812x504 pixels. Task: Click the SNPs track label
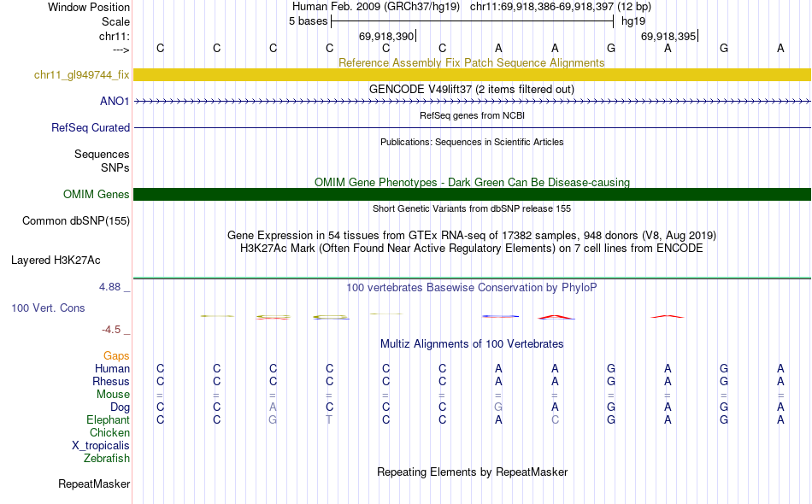pos(115,167)
